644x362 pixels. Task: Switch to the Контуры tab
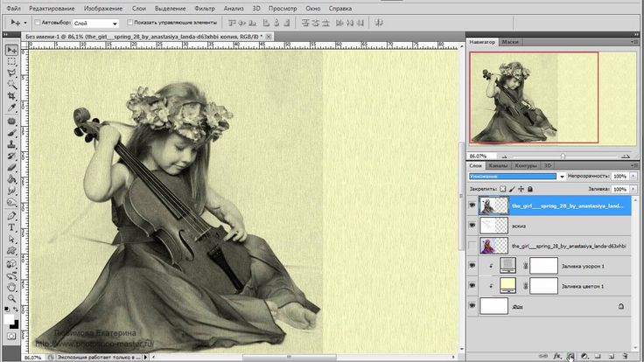coord(526,165)
